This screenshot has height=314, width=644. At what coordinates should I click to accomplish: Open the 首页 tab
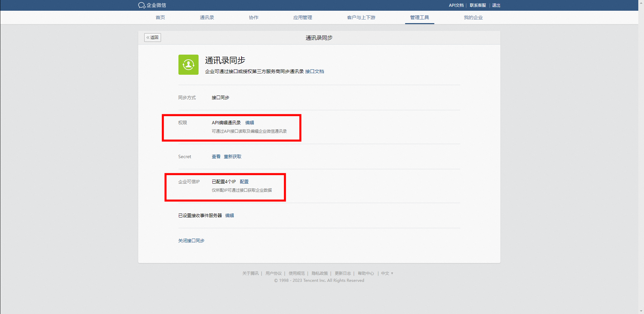[x=160, y=17]
